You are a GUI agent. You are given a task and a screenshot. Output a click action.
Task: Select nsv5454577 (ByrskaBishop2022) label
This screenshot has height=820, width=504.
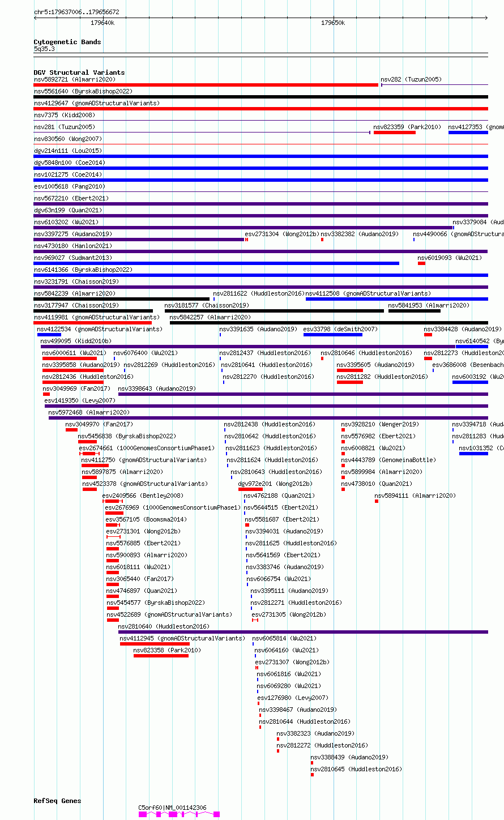click(x=156, y=603)
